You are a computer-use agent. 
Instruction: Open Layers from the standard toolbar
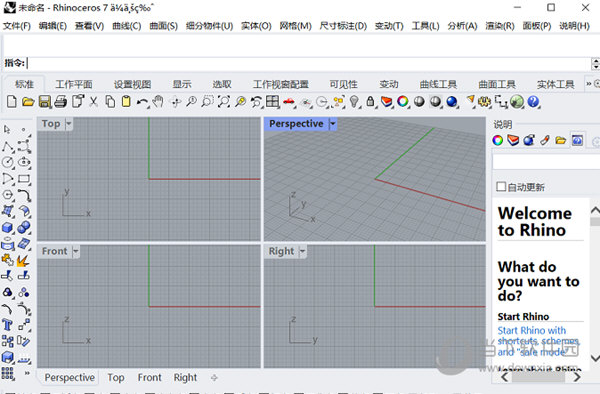386,102
